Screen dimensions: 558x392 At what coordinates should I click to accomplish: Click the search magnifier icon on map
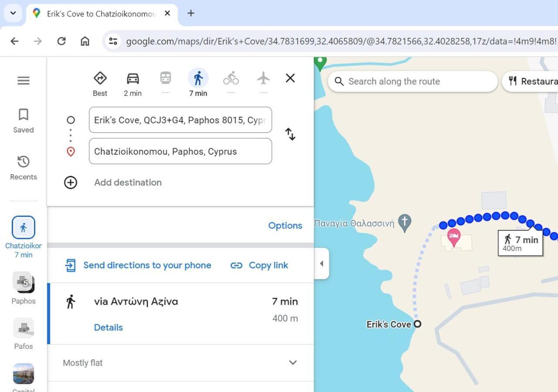[339, 81]
